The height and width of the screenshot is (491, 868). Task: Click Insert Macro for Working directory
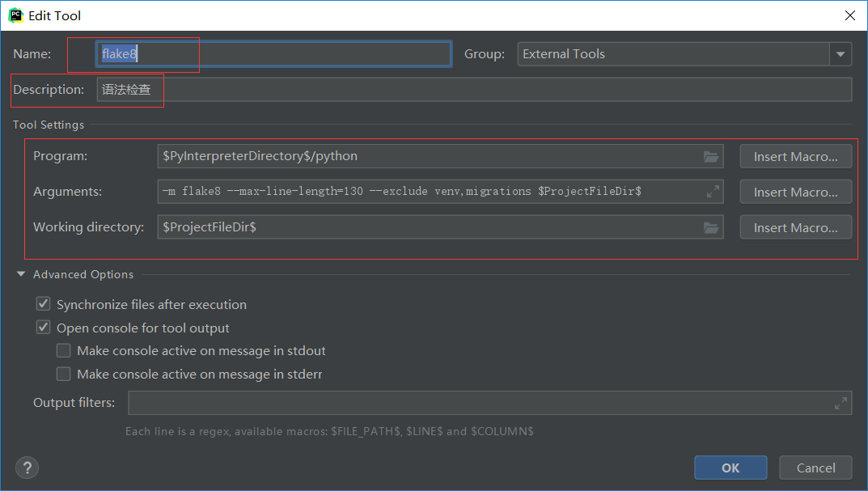(x=795, y=227)
